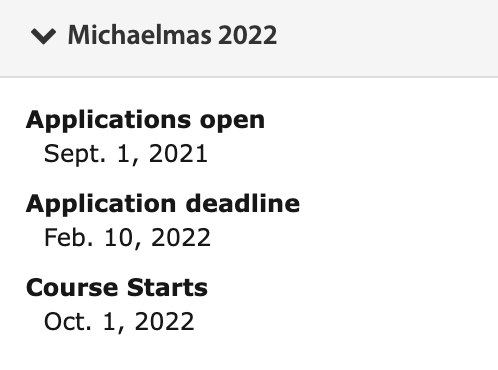Click the word deadline in bold label
Screen dimensions: 498x370
pos(243,203)
